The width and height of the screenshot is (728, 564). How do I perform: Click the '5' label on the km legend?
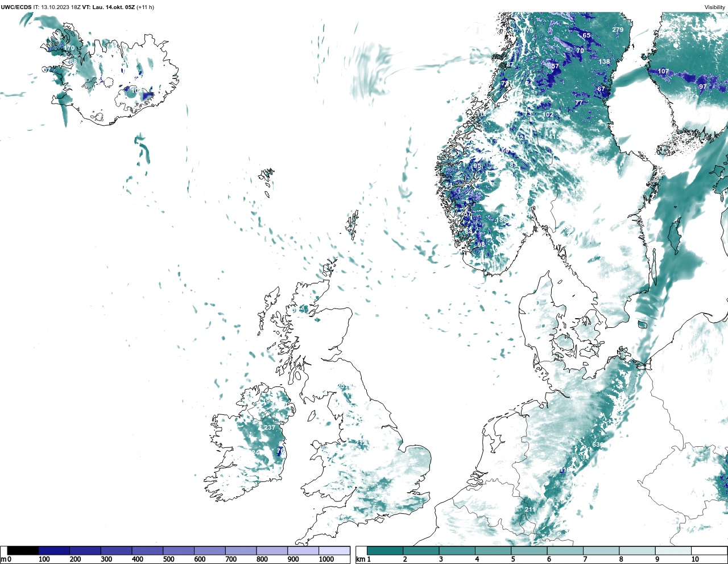pyautogui.click(x=513, y=559)
